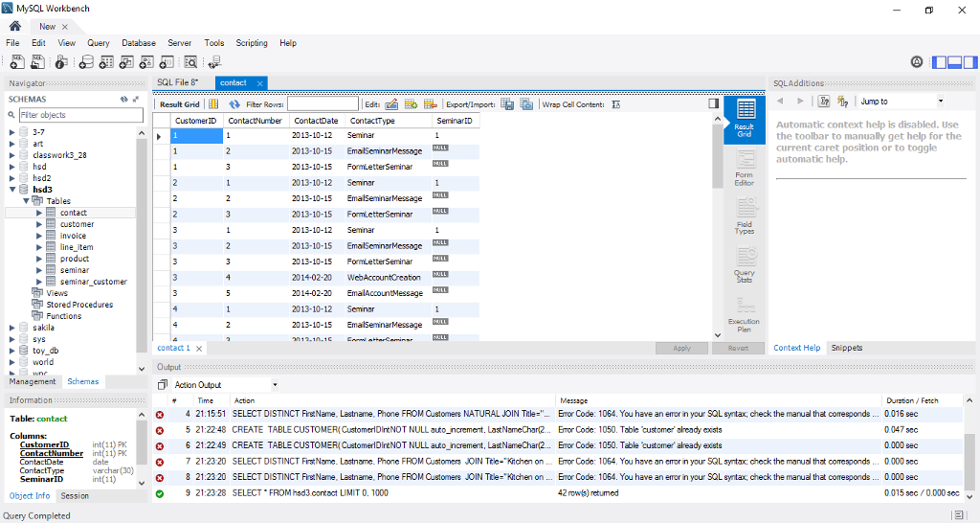Image resolution: width=980 pixels, height=523 pixels.
Task: Toggle wrap cell content
Action: click(x=615, y=104)
